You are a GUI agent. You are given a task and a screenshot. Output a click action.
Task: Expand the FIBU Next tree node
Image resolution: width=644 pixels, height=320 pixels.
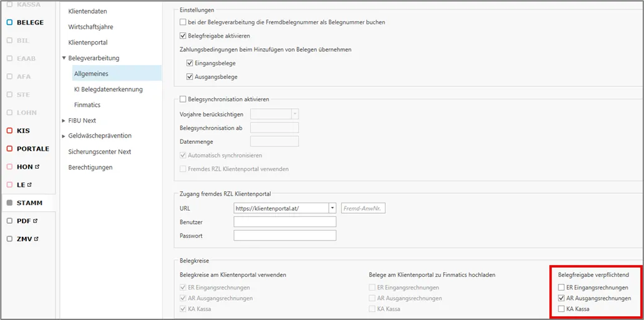64,121
